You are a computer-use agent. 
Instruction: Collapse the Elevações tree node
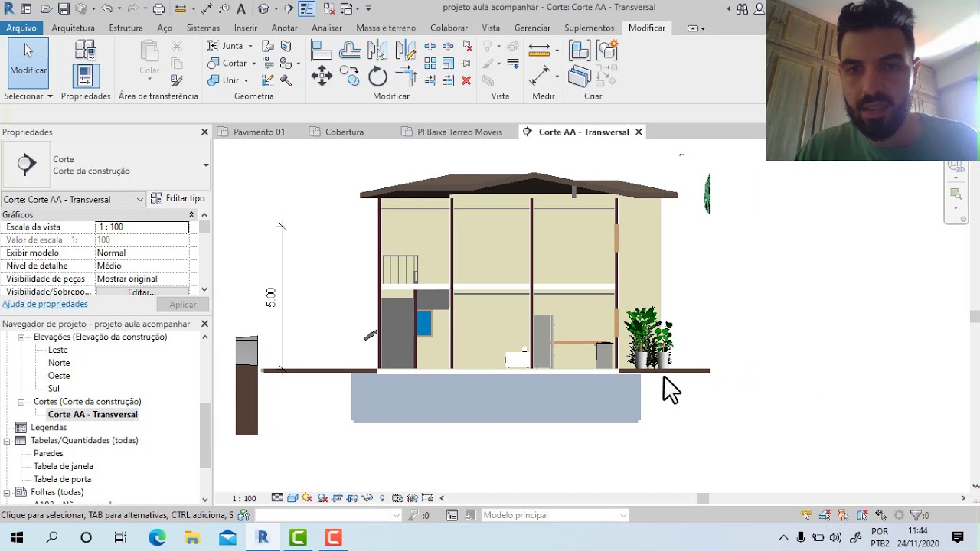click(x=21, y=337)
